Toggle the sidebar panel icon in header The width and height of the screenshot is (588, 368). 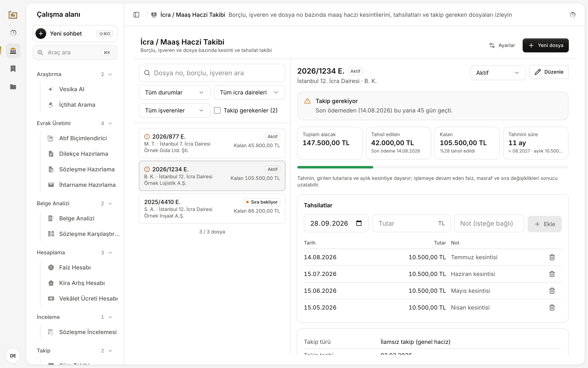click(136, 15)
